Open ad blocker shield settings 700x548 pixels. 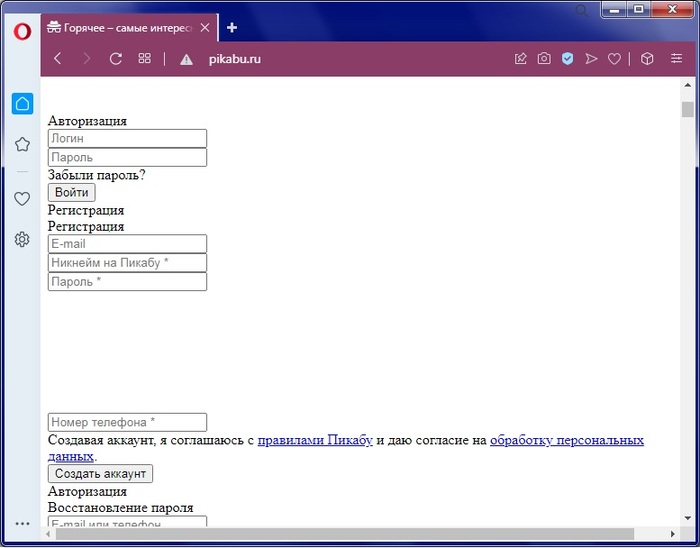click(567, 58)
